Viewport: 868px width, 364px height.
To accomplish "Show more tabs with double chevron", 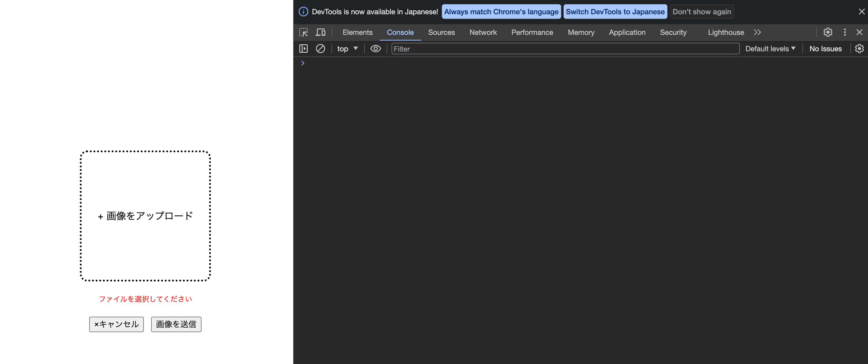I will [x=757, y=32].
